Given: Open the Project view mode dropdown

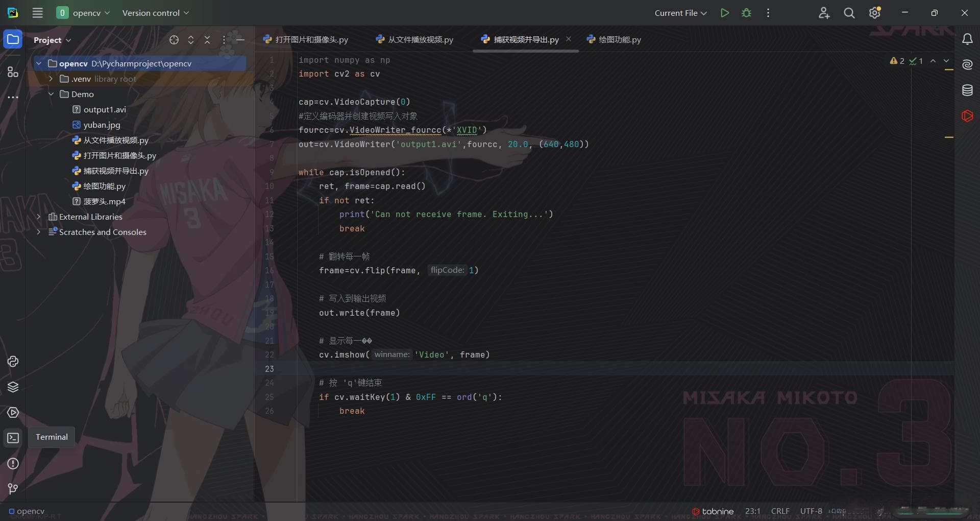Looking at the screenshot, I should click(x=53, y=40).
